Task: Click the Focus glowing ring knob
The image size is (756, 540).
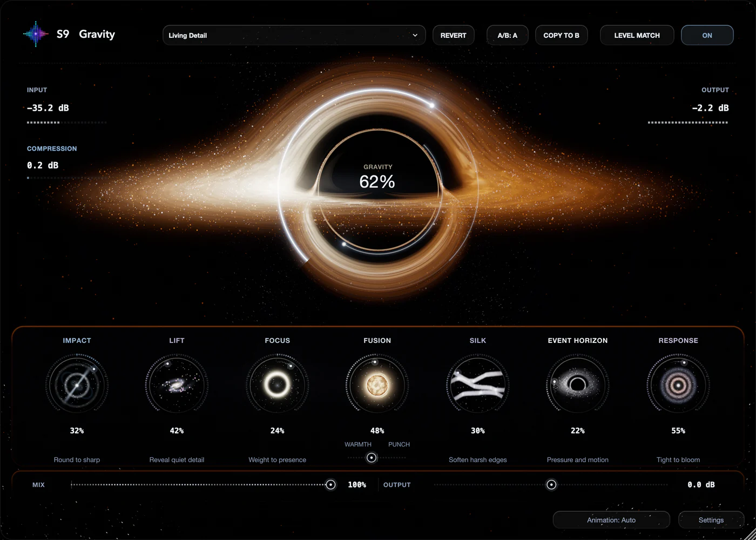Action: (x=277, y=385)
